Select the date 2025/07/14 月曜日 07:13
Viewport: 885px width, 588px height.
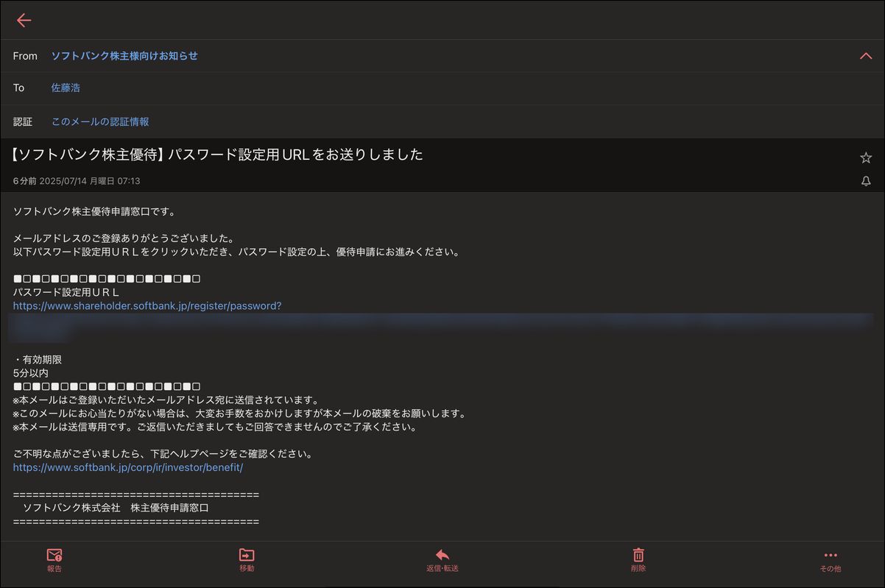90,181
